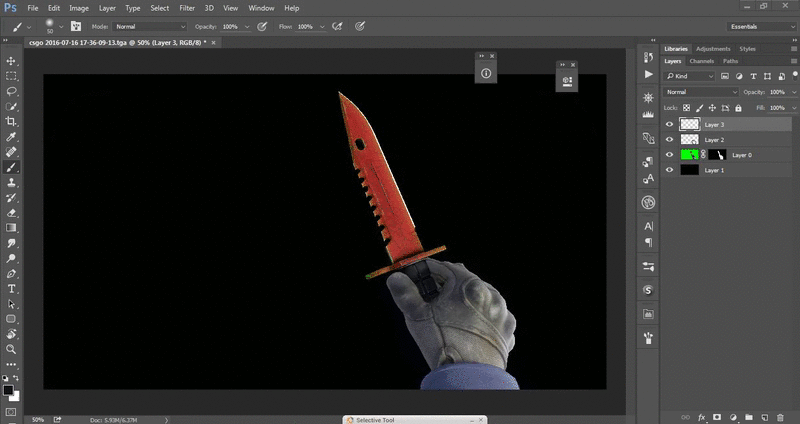Select the Eyedropper tool

point(11,137)
